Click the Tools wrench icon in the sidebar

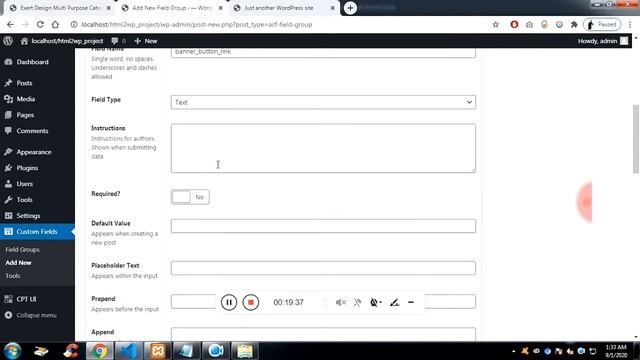[8, 200]
